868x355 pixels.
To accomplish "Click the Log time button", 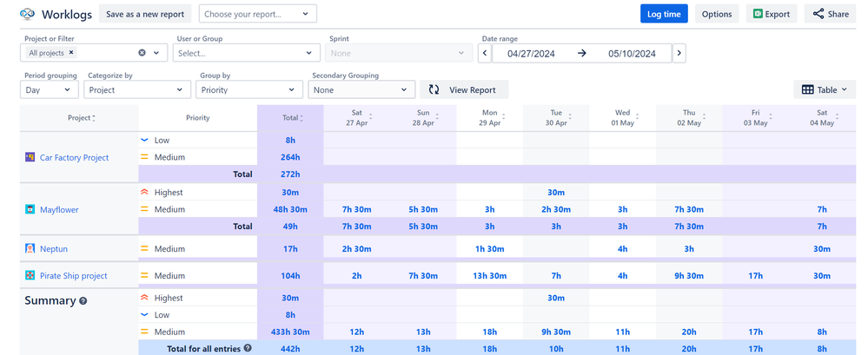I will 664,15.
